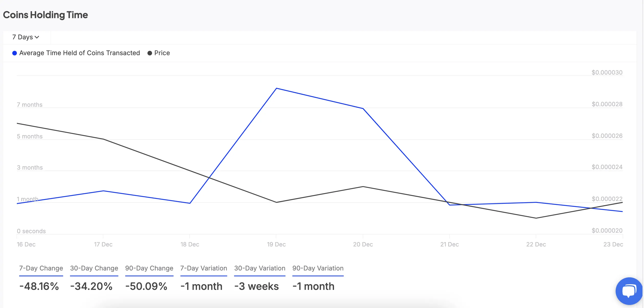The height and width of the screenshot is (308, 644).
Task: Click the -48.16% change value
Action: coord(39,286)
